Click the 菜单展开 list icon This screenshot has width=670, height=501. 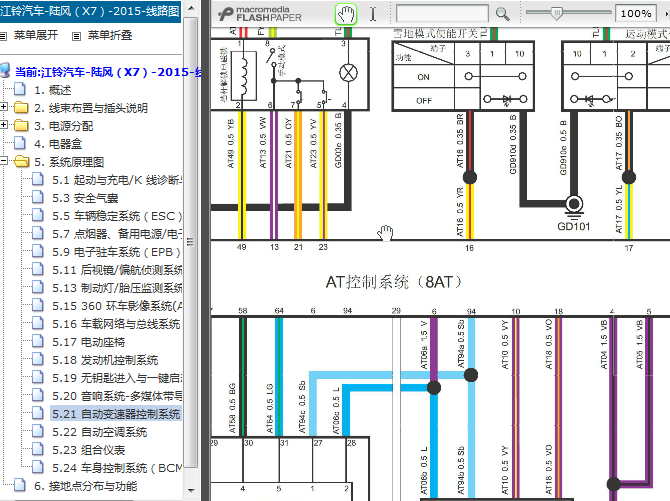tap(3, 36)
